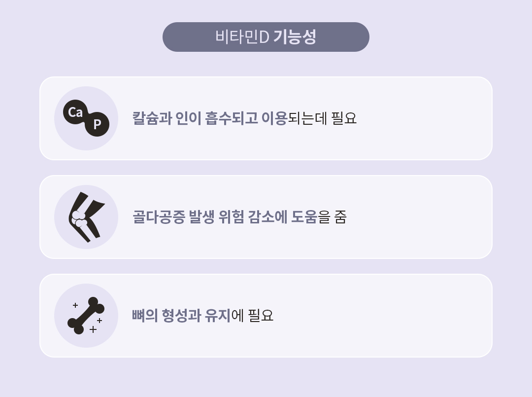The height and width of the screenshot is (397, 532).
Task: Click the plus sparkle right of the bone
Action: [100, 321]
